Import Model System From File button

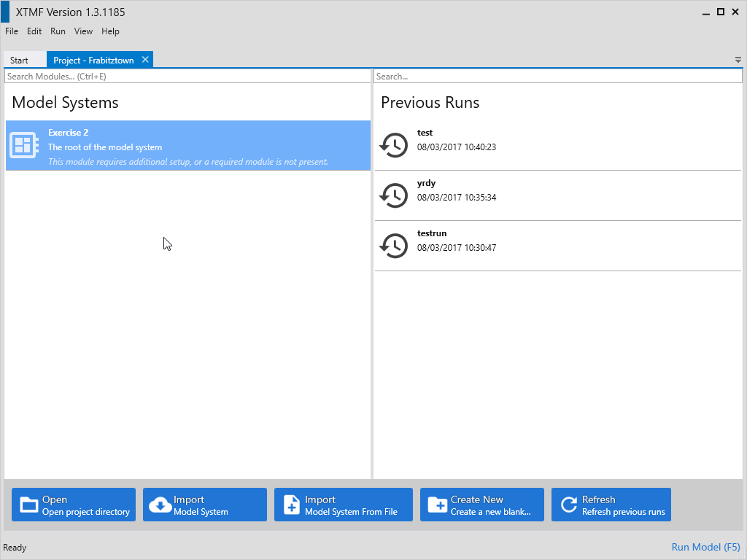pos(344,505)
